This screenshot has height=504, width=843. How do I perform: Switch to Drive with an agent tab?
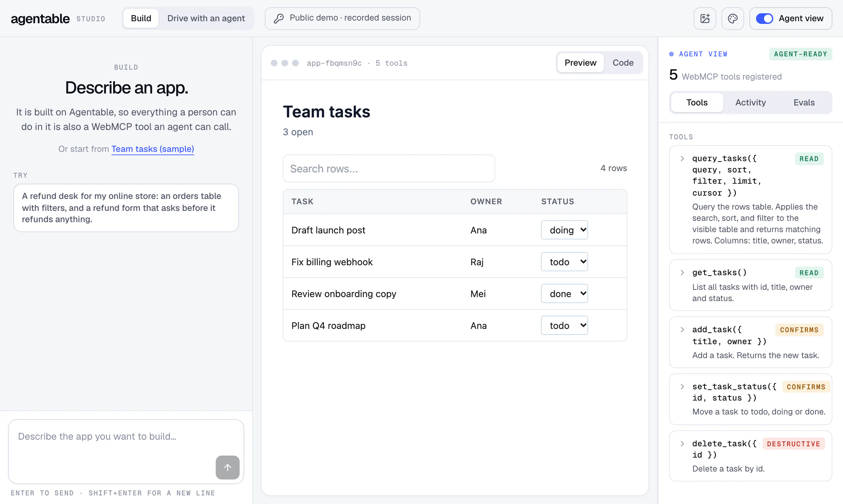(206, 18)
